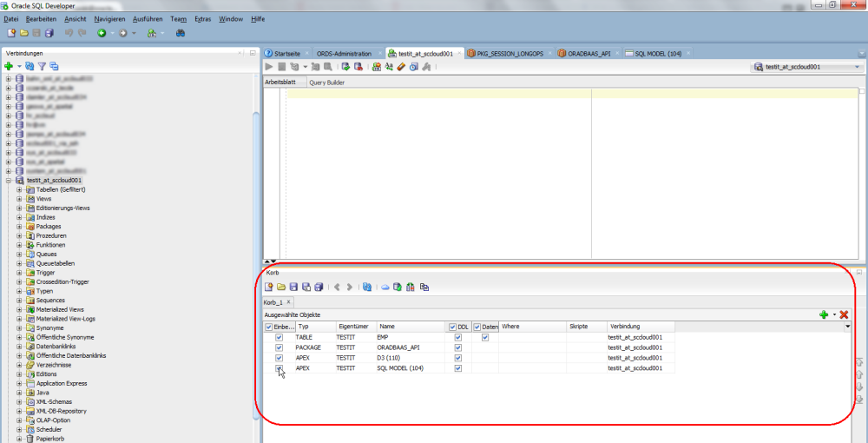
Task: Click the Redo arrow icon
Action: (82, 33)
